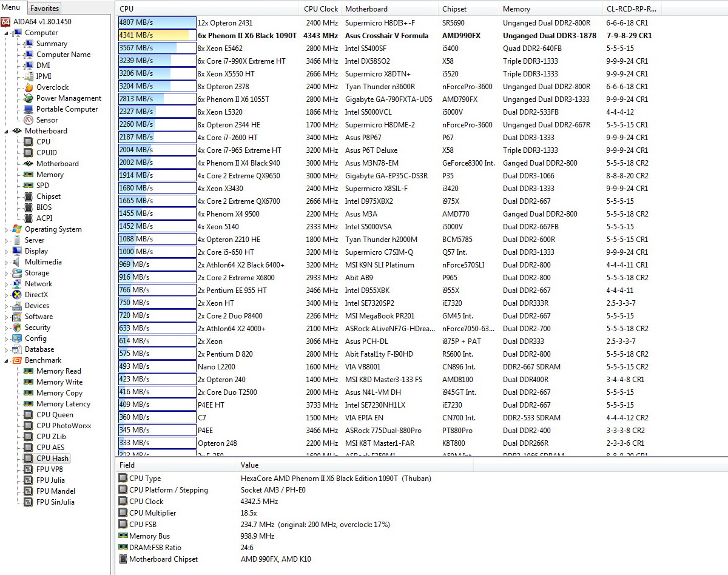Open the Summary page icon
Image resolution: width=728 pixels, height=575 pixels.
[x=29, y=44]
